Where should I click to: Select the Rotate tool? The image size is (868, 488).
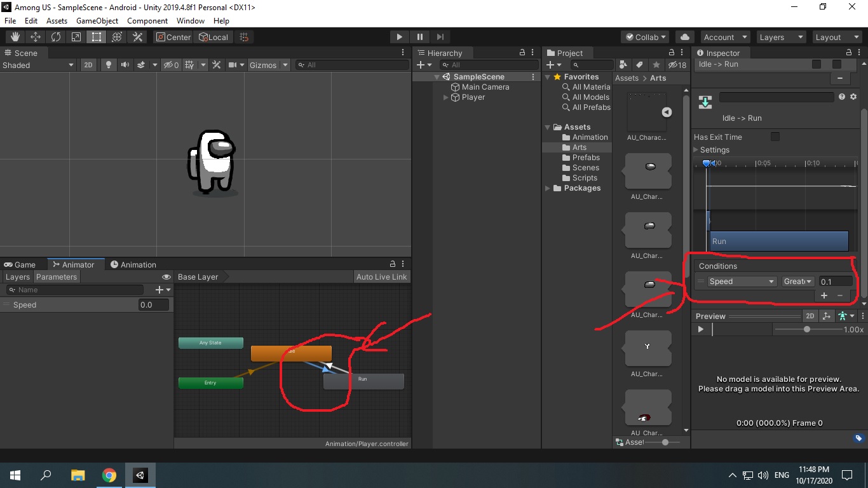coord(56,37)
